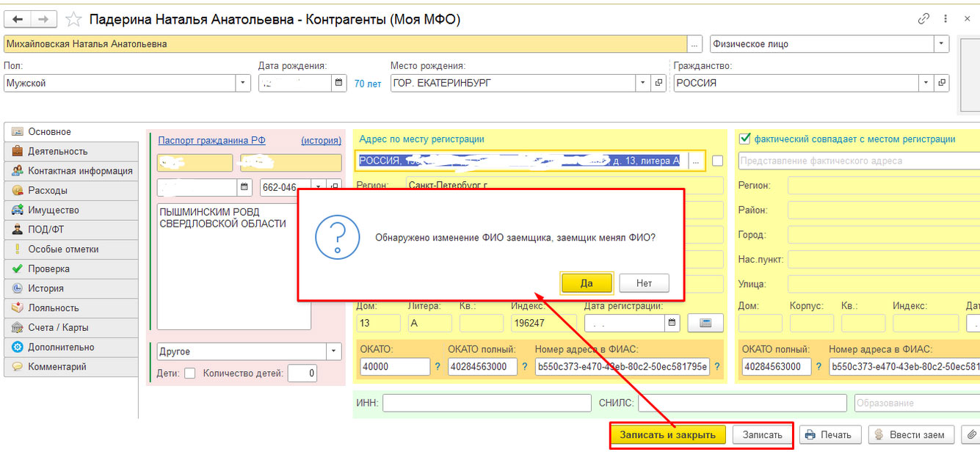Viewport: 980px width, 460px height.
Task: Expand the Место рождения dropdown list
Action: coord(643,83)
